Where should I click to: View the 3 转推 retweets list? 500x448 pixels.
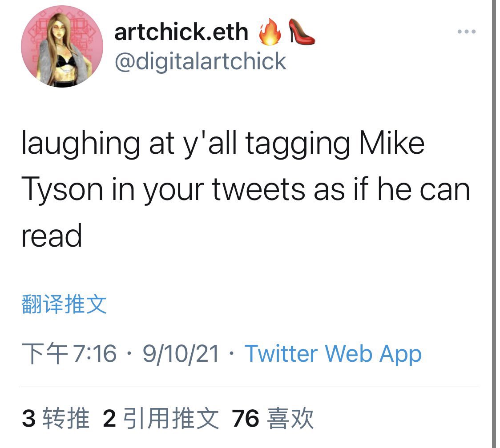[56, 418]
